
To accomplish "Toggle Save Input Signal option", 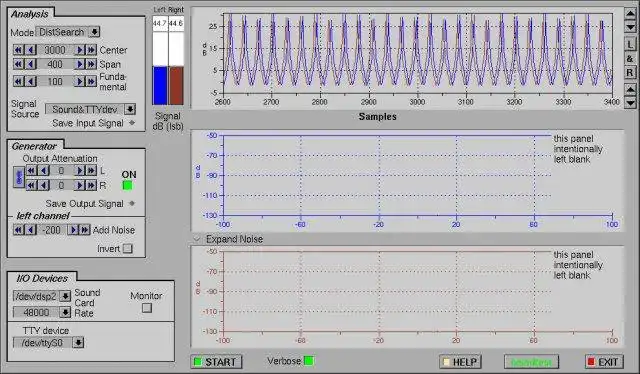I will [132, 122].
